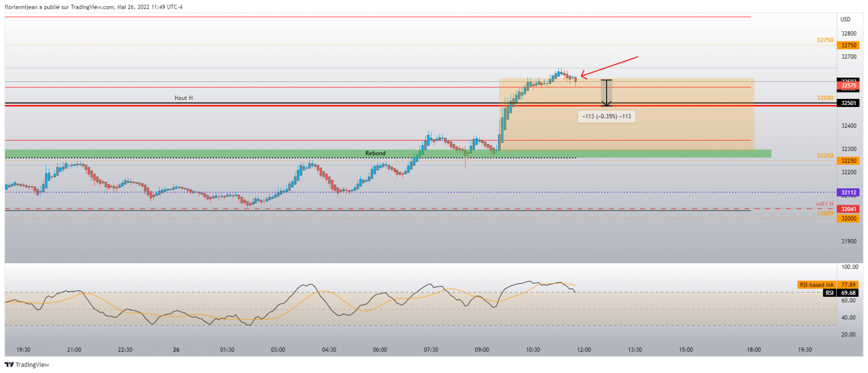Select the black 'RSI' indicator label
The height and width of the screenshot is (373, 868).
coord(829,293)
